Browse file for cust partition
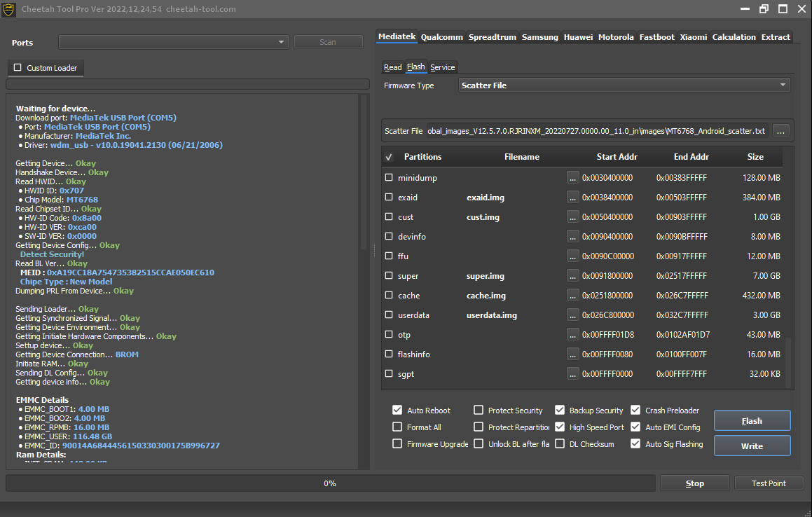The width and height of the screenshot is (812, 517). [572, 217]
